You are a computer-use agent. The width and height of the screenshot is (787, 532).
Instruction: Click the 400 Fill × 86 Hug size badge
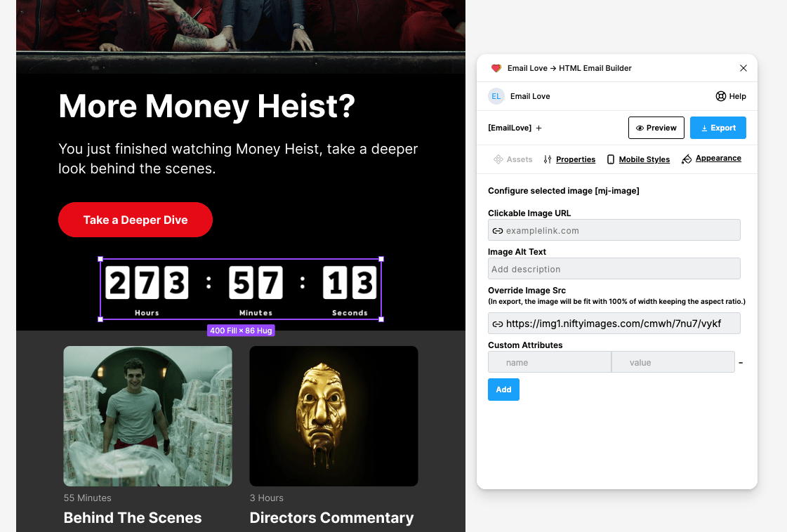(241, 331)
